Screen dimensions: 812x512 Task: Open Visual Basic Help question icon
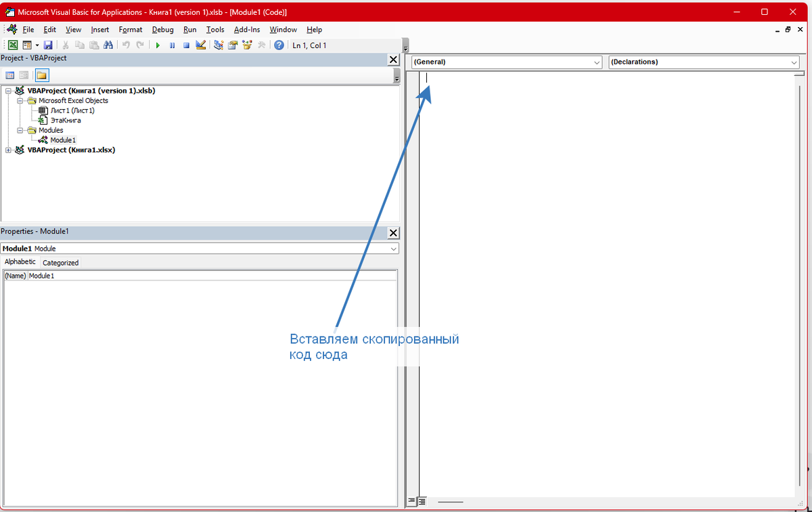(279, 45)
